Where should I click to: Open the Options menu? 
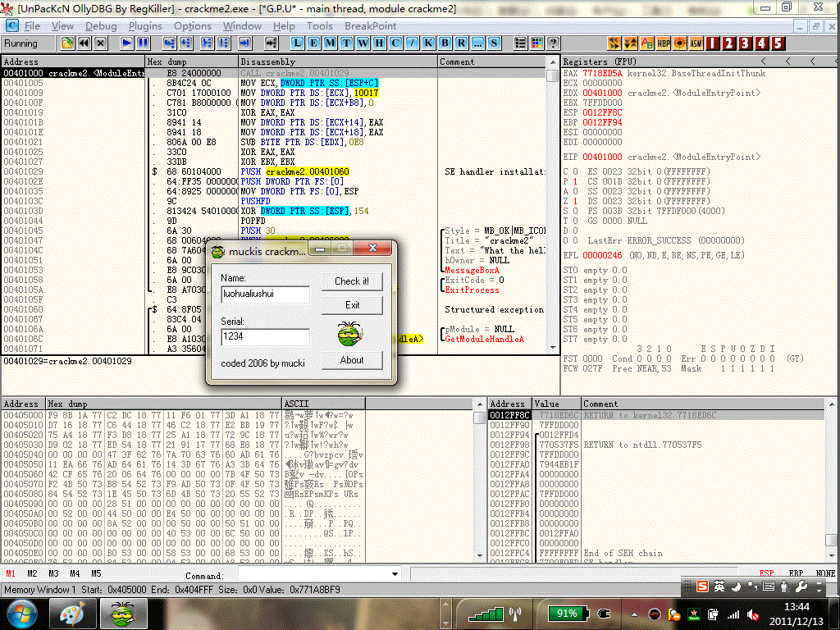tap(192, 25)
